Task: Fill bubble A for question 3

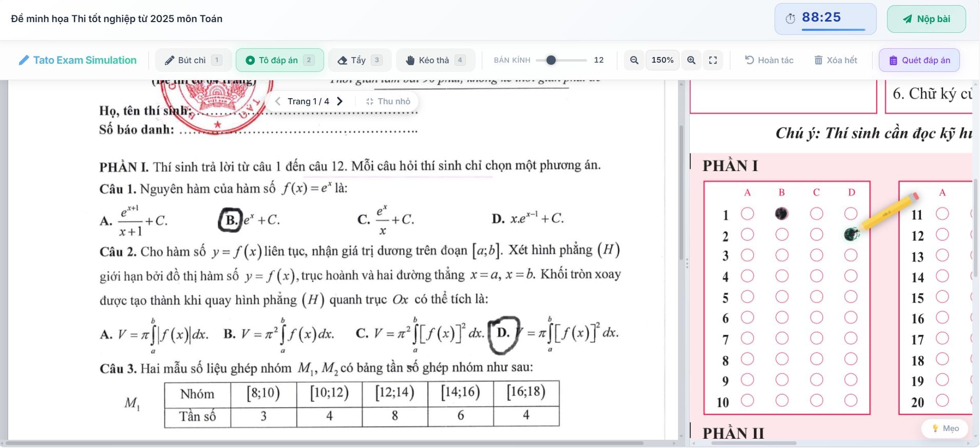Action: pos(747,255)
